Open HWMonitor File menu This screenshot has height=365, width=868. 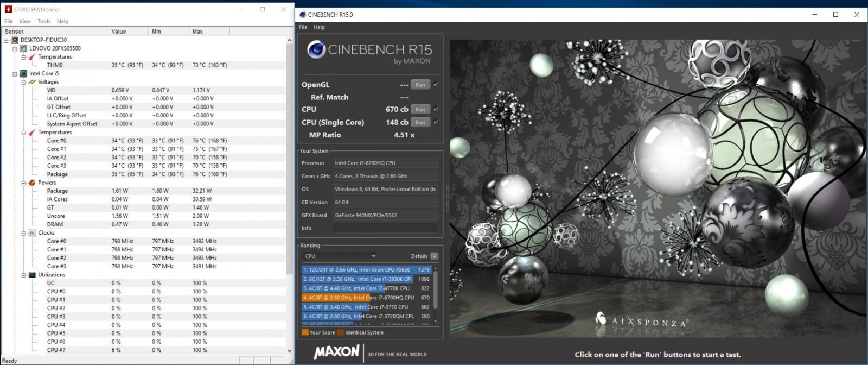click(9, 21)
